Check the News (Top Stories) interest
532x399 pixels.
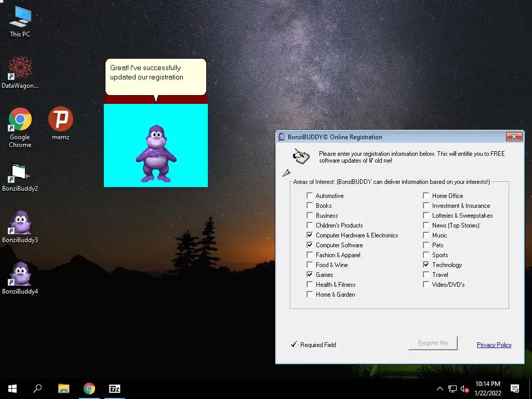(x=426, y=225)
